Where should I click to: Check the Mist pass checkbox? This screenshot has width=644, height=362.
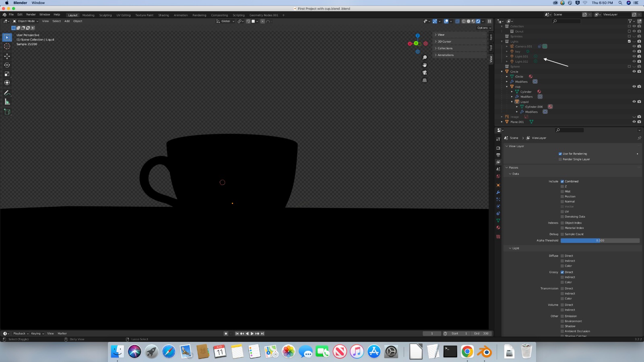(562, 191)
